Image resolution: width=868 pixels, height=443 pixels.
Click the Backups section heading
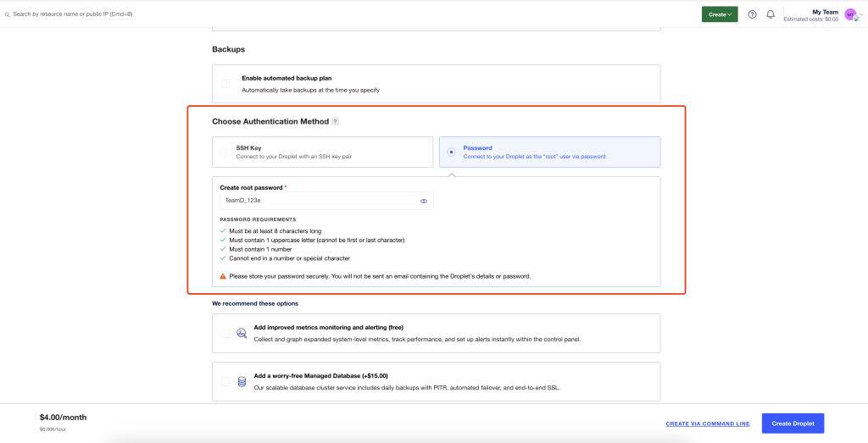click(229, 49)
